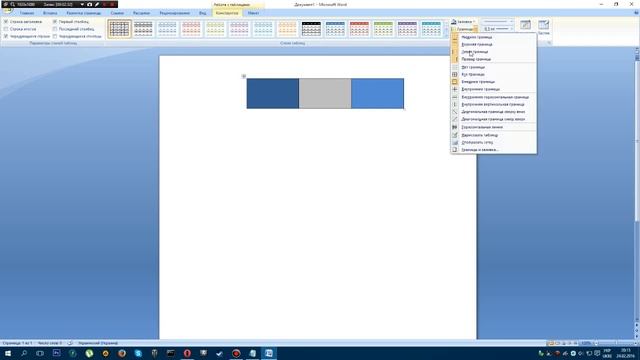Click the light blue right table cell
This screenshot has height=360, width=640.
click(x=378, y=93)
